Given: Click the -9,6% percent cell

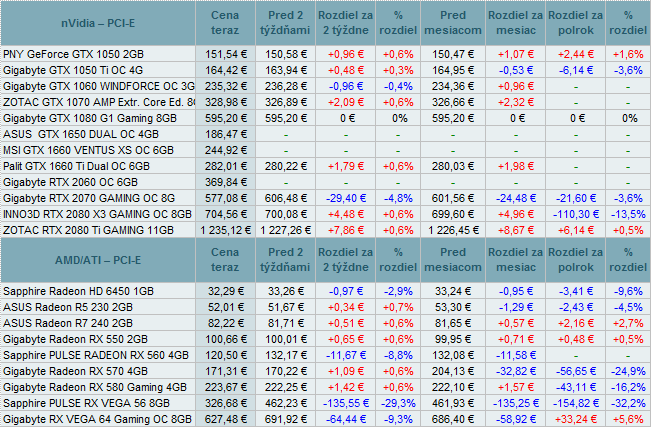Looking at the screenshot, I should [628, 291].
